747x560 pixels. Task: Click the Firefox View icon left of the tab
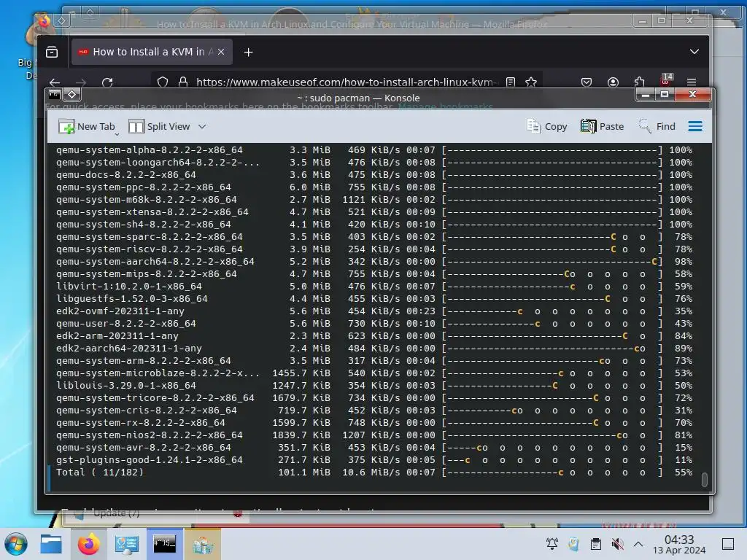pos(52,52)
